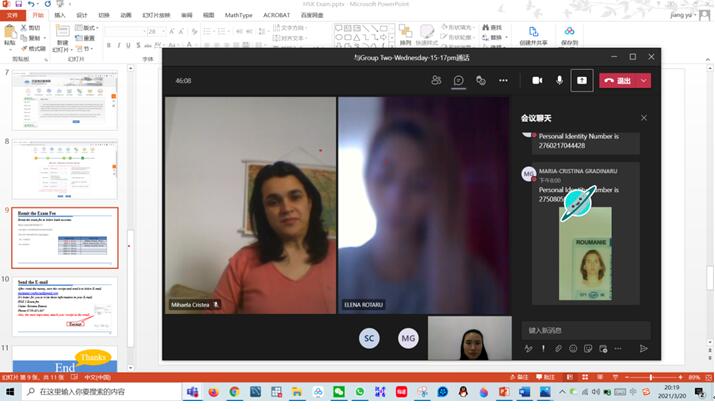
Task: Open Chrome from the taskbar
Action: click(234, 392)
